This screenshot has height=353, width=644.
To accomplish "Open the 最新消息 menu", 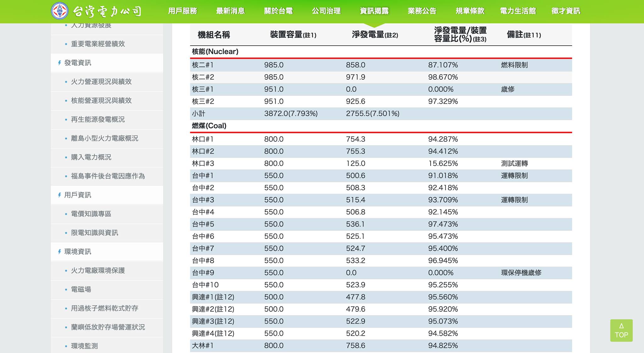I will pyautogui.click(x=230, y=11).
